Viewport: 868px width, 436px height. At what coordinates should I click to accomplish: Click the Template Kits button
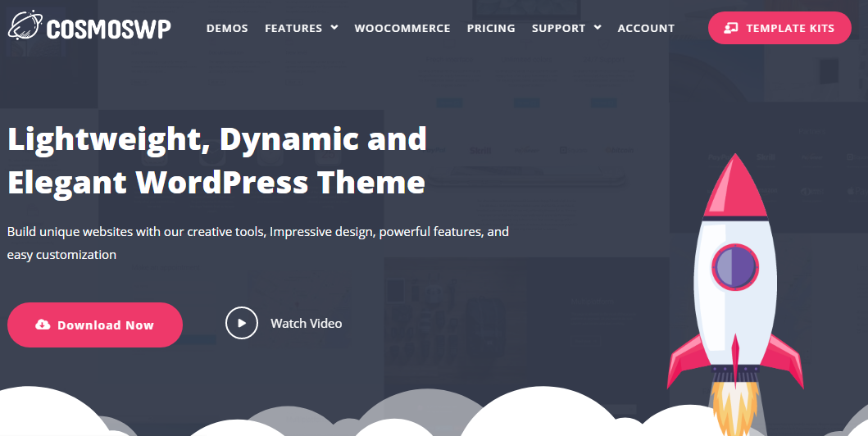pos(779,28)
